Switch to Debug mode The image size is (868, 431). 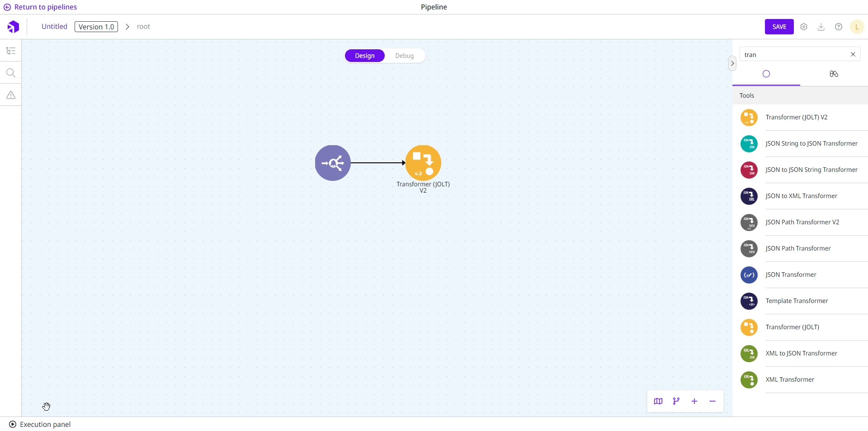coord(404,56)
